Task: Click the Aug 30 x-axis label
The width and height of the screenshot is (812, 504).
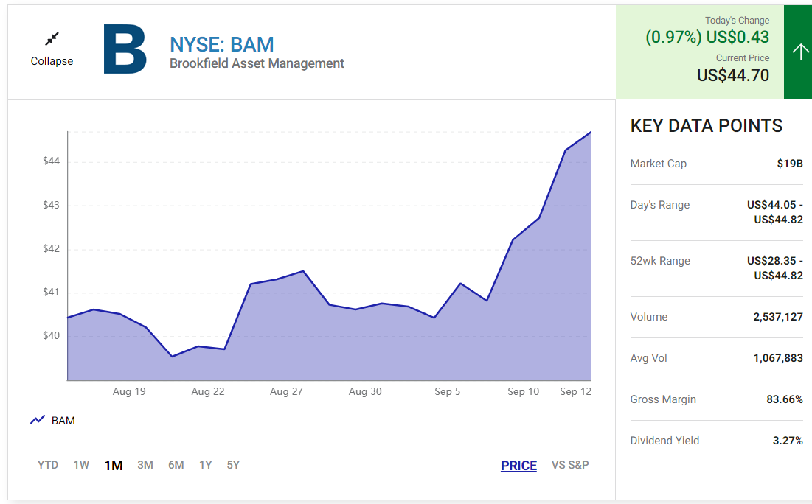Action: tap(365, 392)
